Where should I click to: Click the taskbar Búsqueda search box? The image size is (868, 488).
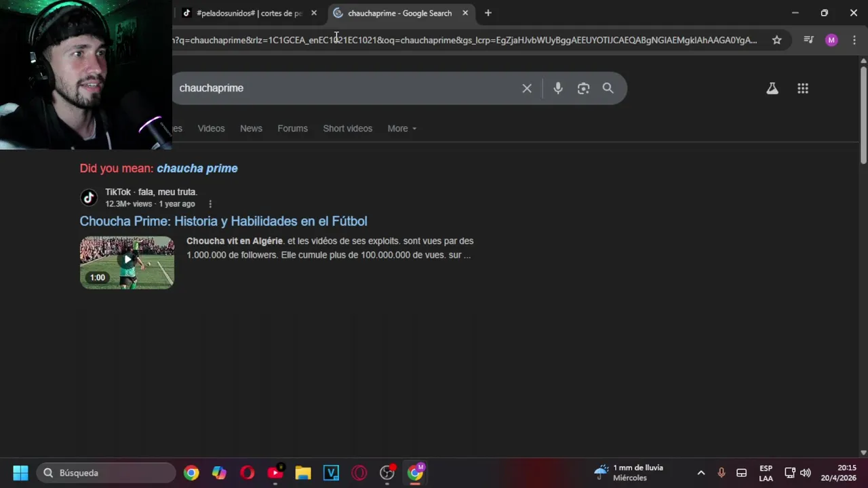[x=106, y=472]
